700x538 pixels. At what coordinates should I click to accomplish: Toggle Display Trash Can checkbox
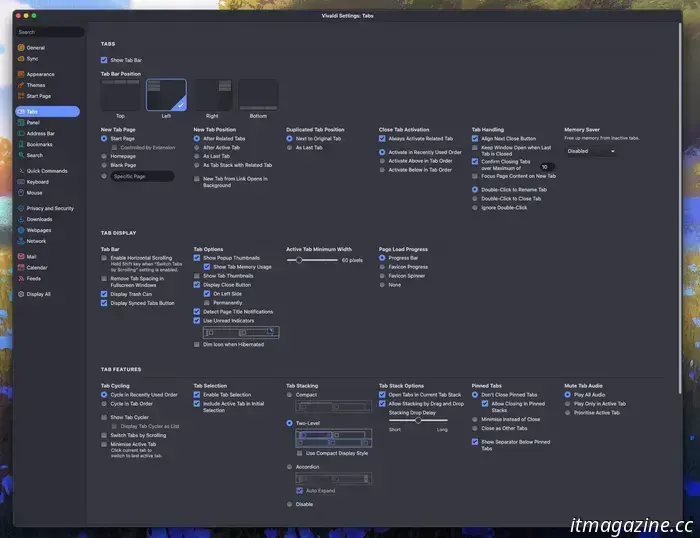click(x=104, y=294)
